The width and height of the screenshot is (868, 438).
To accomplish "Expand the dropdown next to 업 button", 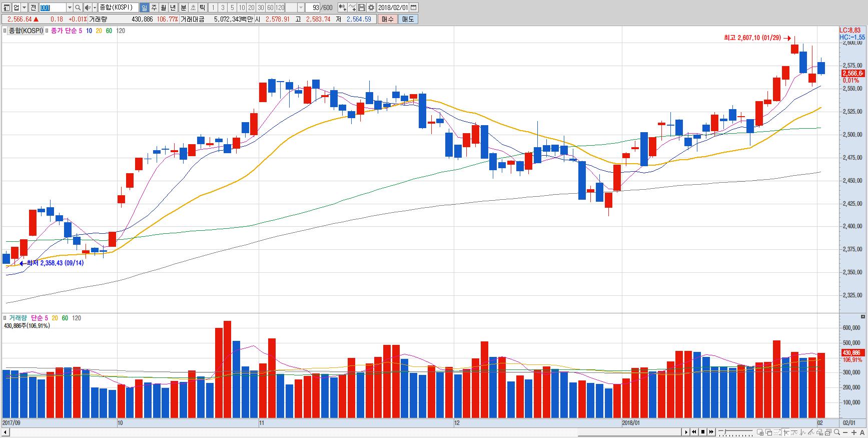I will pyautogui.click(x=24, y=8).
